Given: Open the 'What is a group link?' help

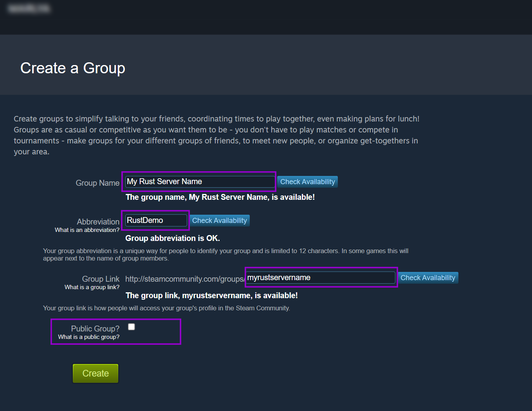Looking at the screenshot, I should (92, 287).
